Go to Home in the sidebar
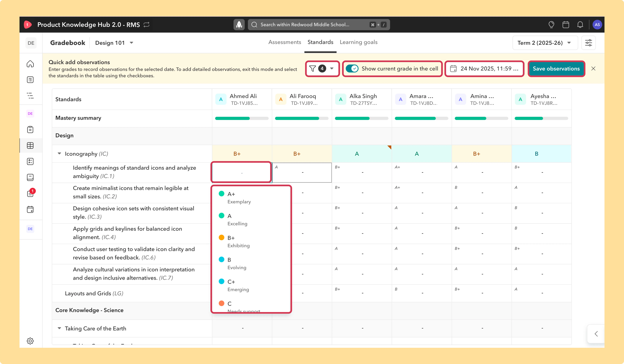Viewport: 624px width, 364px height. pos(30,64)
